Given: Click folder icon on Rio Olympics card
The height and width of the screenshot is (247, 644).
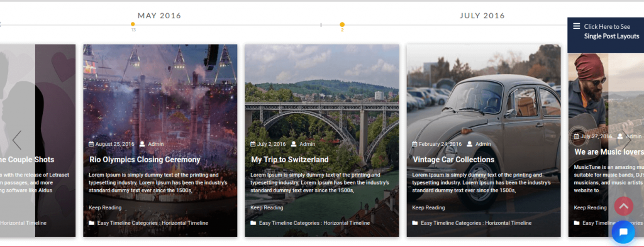Looking at the screenshot, I should point(92,223).
